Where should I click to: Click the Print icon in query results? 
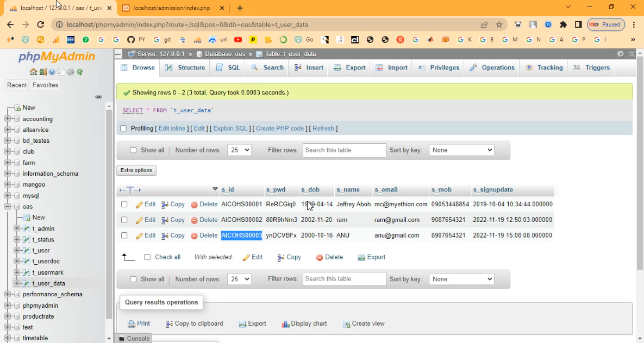point(132,324)
